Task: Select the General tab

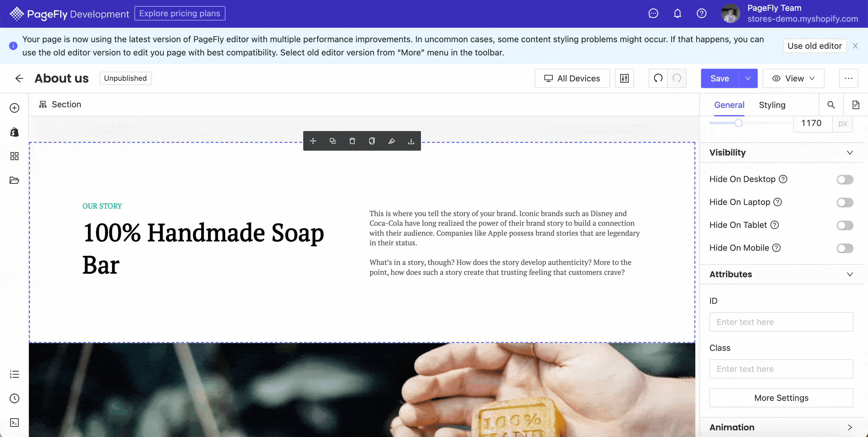Action: point(729,105)
